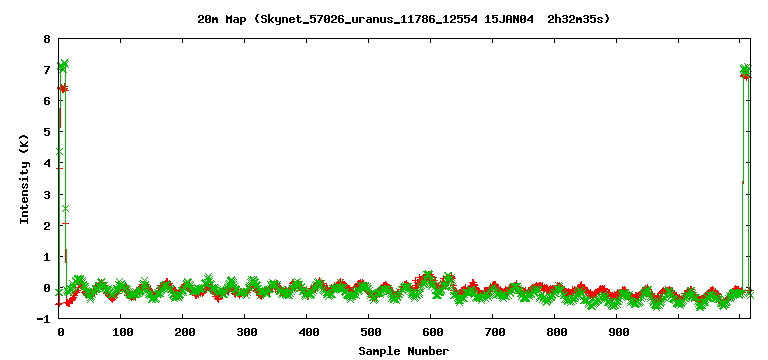This screenshot has height=360, width=768.
Task: Click the y-axis tick label 7
Action: [47, 70]
